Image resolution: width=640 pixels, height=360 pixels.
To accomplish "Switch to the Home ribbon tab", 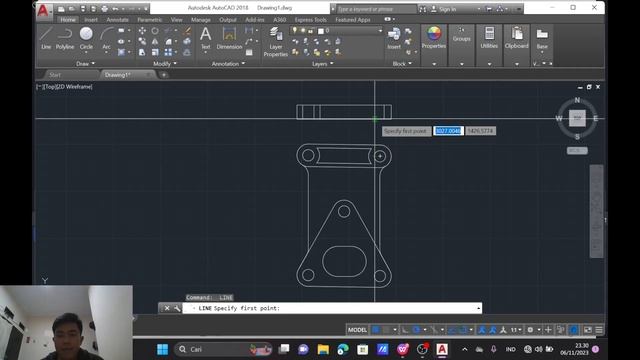I will tap(68, 20).
